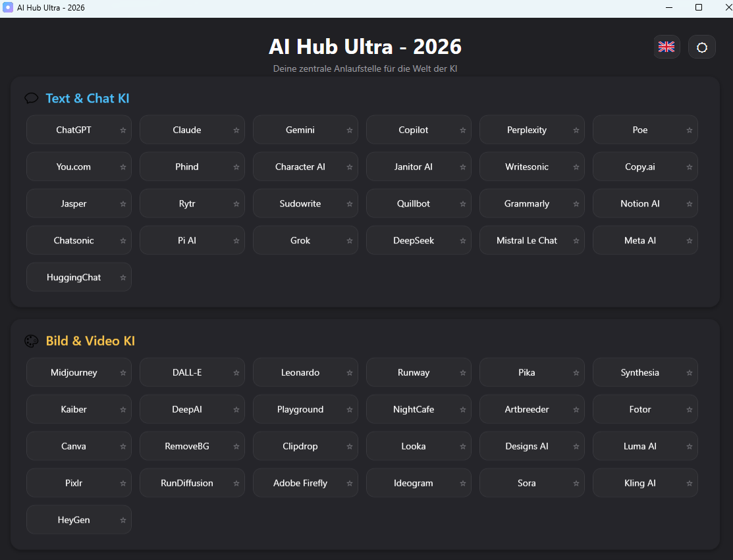This screenshot has width=733, height=560.
Task: Launch Pika
Action: [x=532, y=372]
